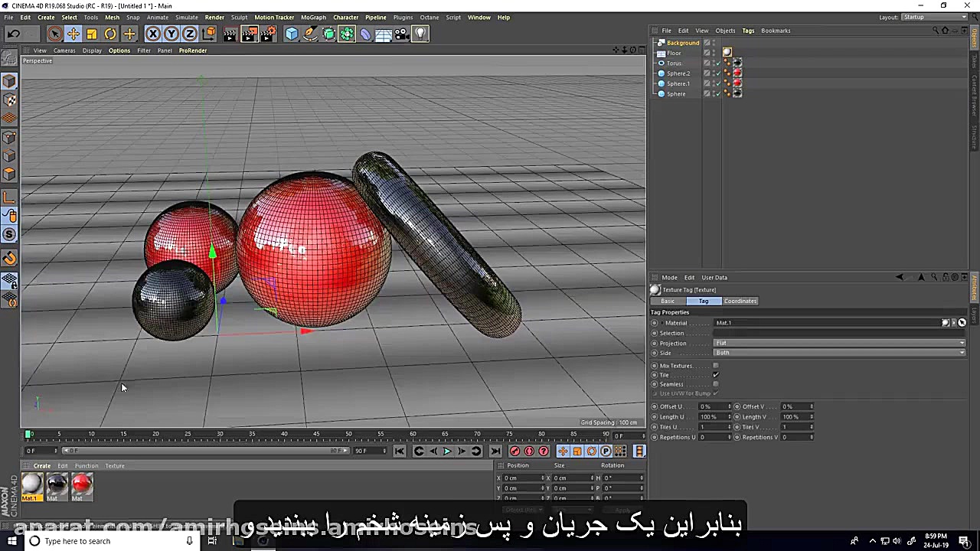Screen dimensions: 980x551
Task: Activate the Move tool
Action: 73,33
